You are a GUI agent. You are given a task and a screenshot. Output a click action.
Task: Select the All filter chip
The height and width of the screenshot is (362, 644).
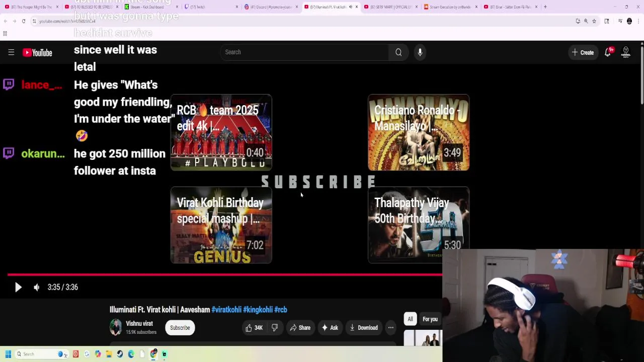click(410, 319)
